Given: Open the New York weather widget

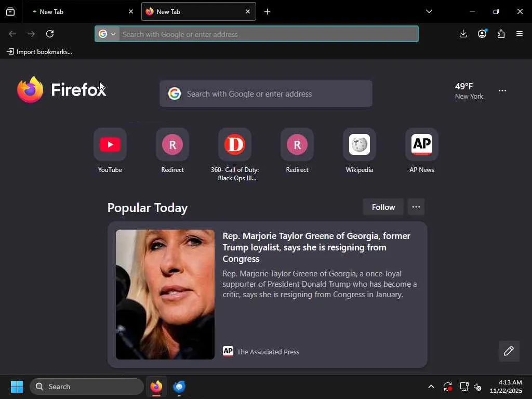Looking at the screenshot, I should [469, 91].
